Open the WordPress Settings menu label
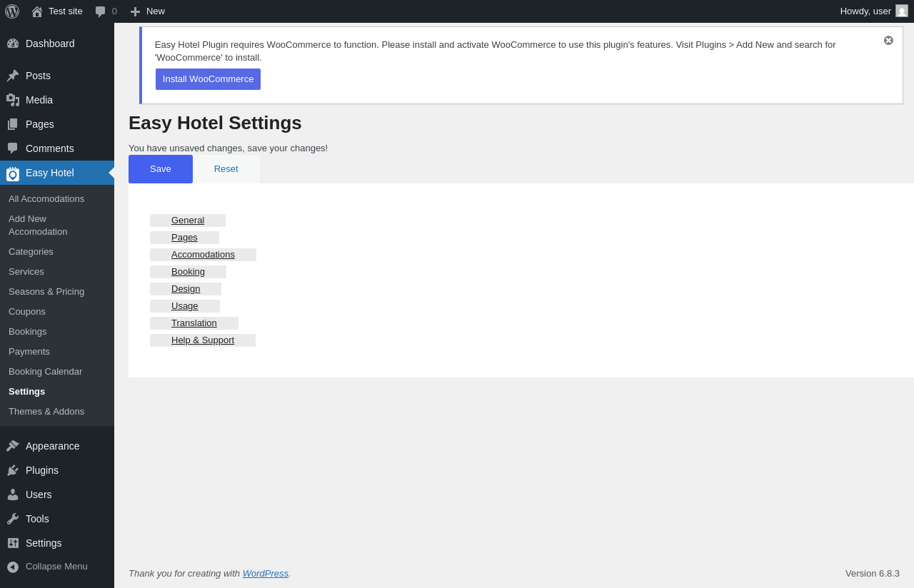 click(44, 543)
